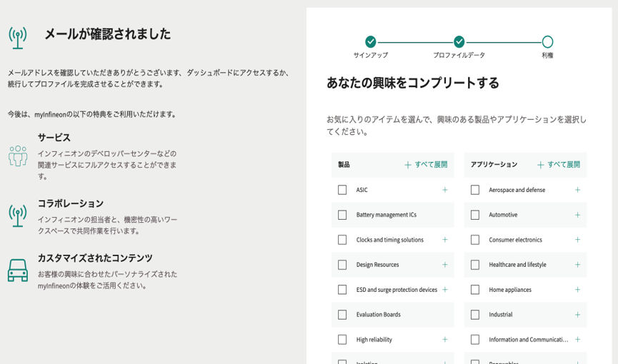Click the コラボレーション heading
Viewport: 618px width, 364px height.
pos(71,203)
